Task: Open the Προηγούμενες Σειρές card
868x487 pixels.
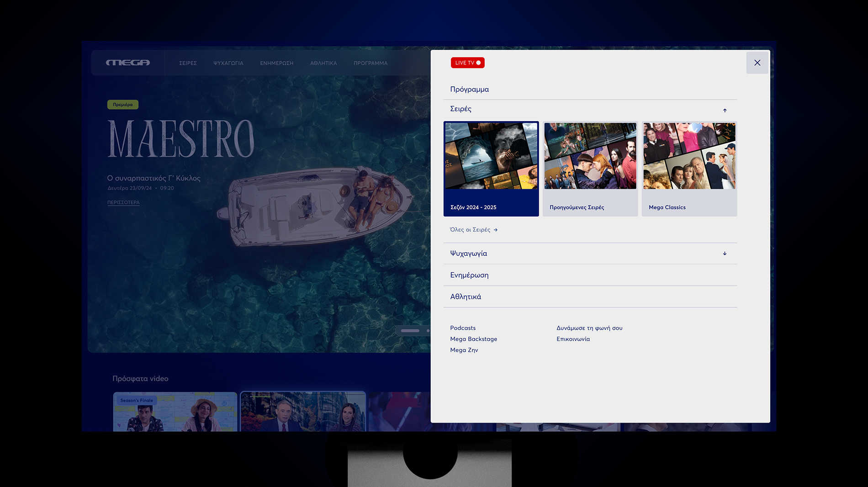Action: 590,169
